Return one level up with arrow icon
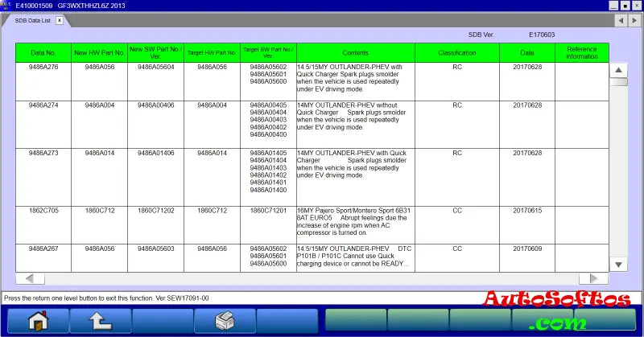The width and height of the screenshot is (644, 337). coord(100,321)
